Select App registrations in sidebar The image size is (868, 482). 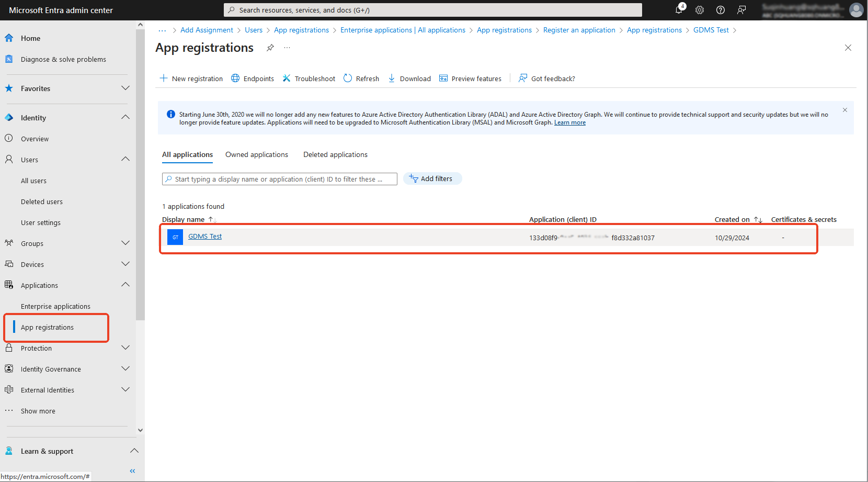47,327
